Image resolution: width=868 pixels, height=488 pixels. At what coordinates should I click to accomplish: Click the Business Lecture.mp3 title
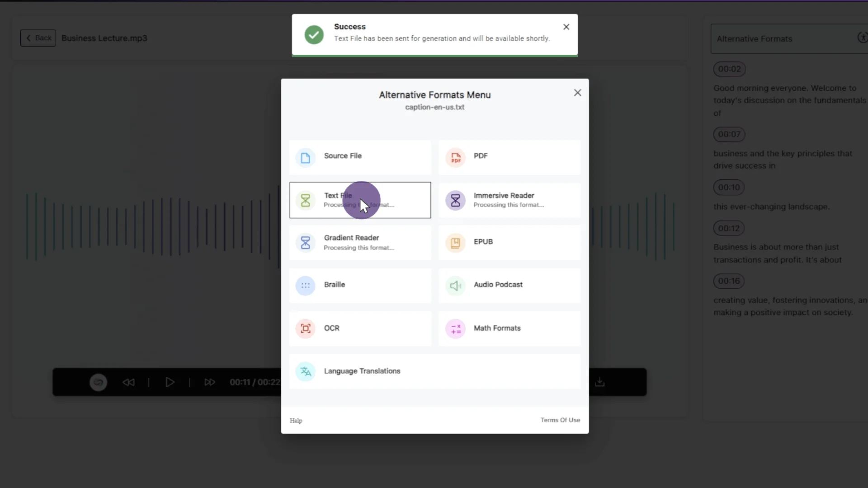104,38
